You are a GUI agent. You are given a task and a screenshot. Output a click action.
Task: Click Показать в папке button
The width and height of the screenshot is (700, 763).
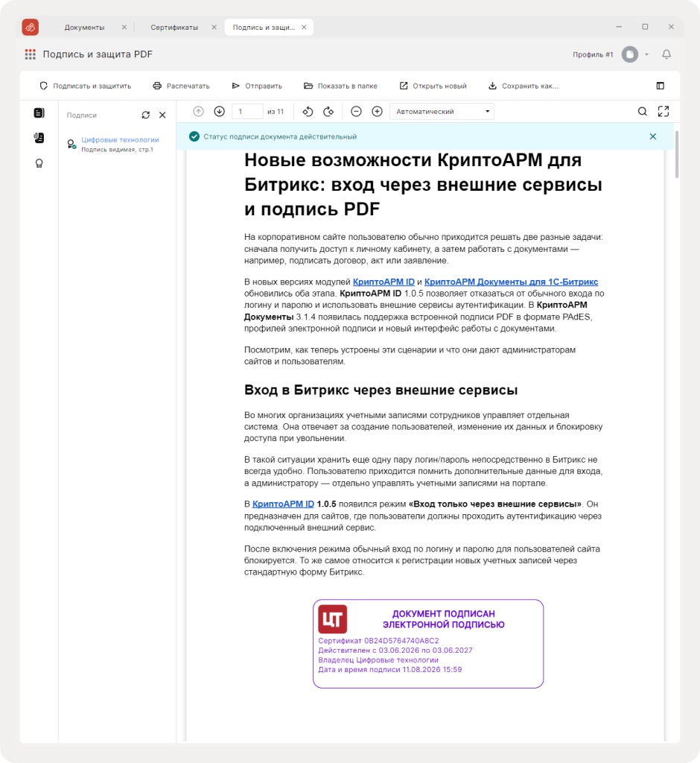[340, 86]
